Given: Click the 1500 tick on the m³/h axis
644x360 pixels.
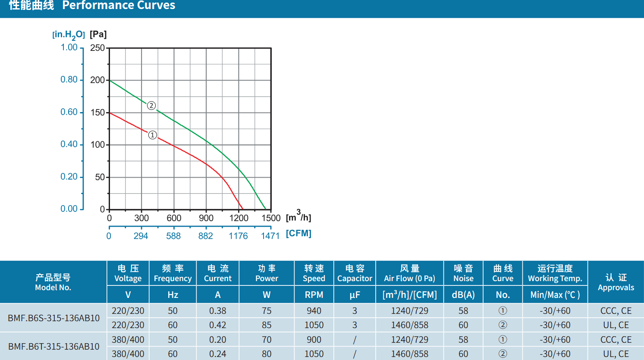Looking at the screenshot, I should (271, 218).
